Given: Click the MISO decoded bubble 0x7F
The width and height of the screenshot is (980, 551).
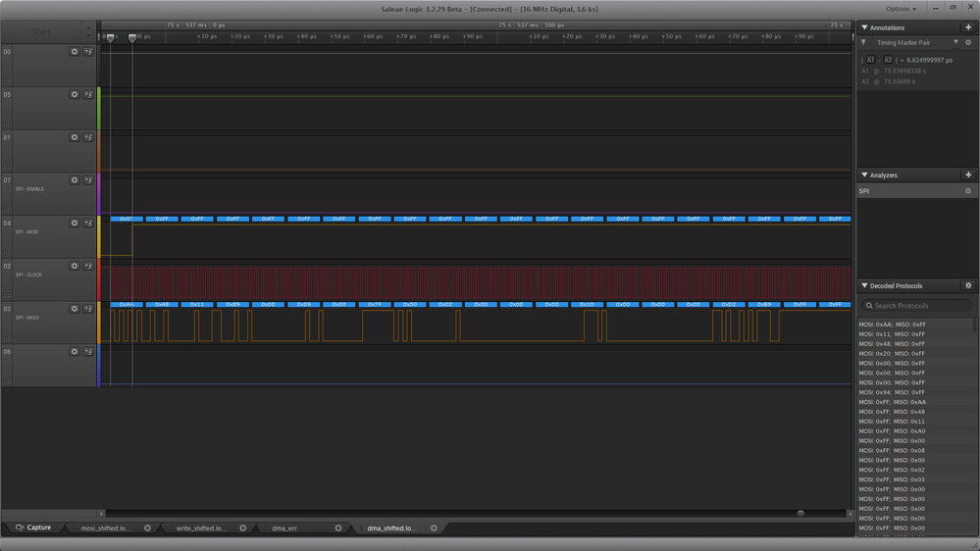Looking at the screenshot, I should point(375,304).
